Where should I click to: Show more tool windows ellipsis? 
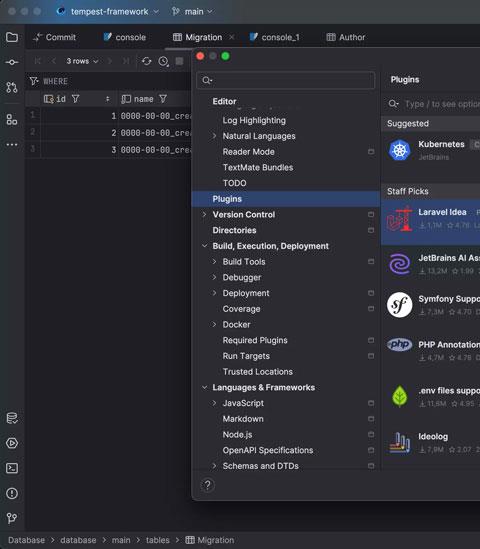click(12, 144)
